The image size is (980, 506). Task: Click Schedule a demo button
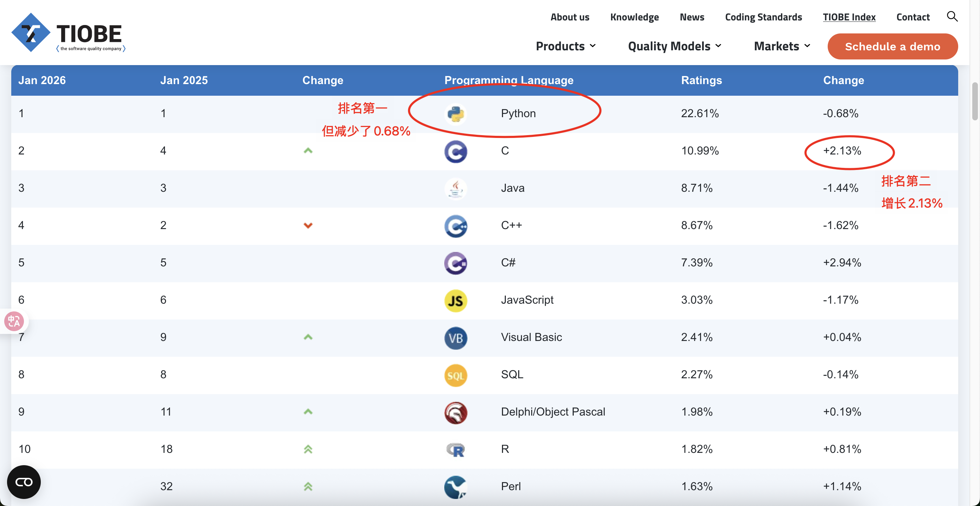[x=892, y=46]
